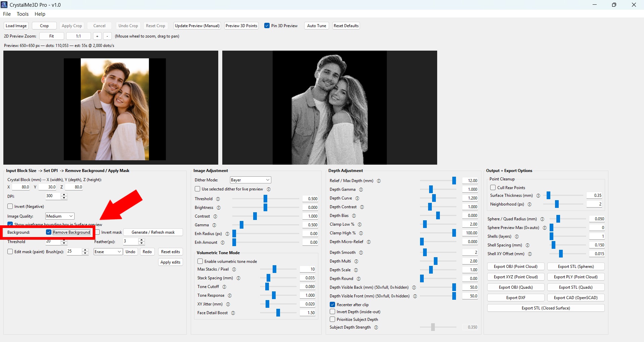The height and width of the screenshot is (342, 644).
Task: Click the info icon next to Depth Gamma
Action: [361, 189]
